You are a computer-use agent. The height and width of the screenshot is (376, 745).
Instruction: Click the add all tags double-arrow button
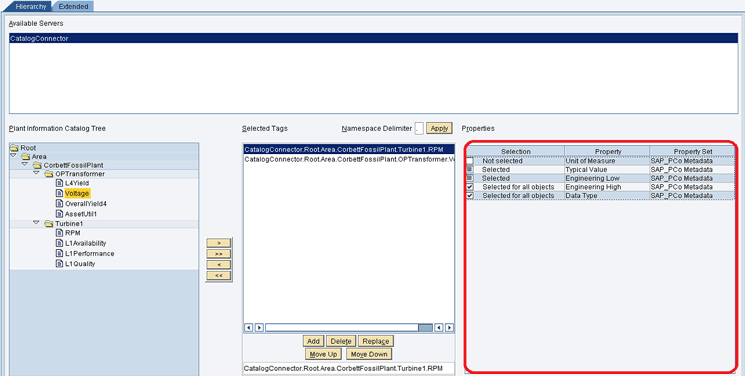(219, 254)
